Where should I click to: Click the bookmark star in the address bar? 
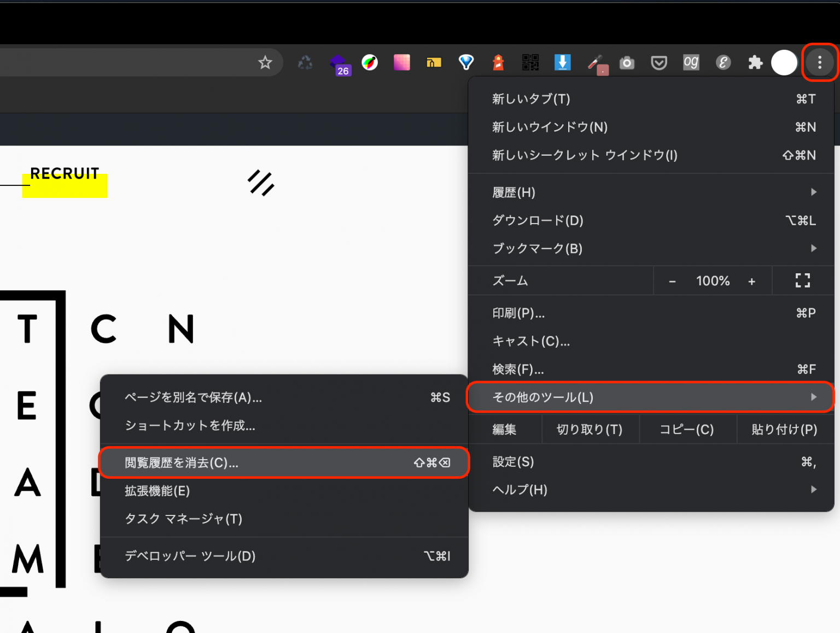(266, 62)
